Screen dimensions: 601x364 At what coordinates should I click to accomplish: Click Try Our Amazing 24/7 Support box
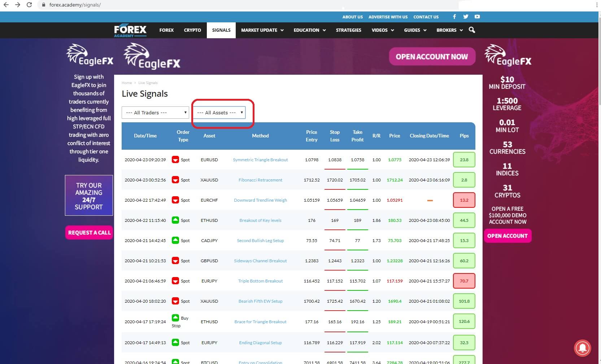[x=89, y=196]
